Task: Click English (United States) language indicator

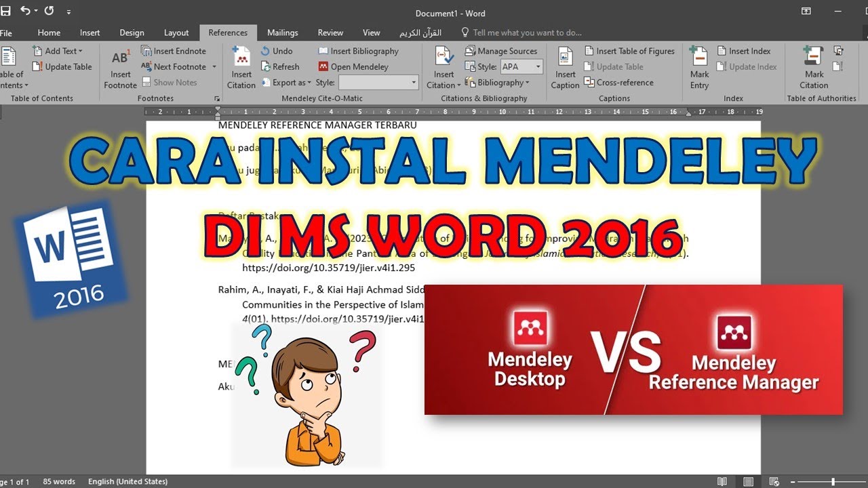Action: [127, 482]
